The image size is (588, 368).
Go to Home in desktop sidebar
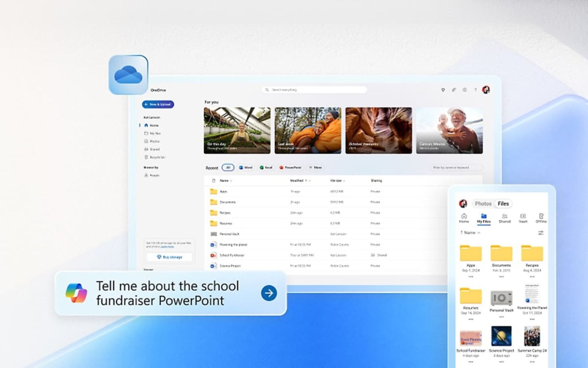coord(152,125)
